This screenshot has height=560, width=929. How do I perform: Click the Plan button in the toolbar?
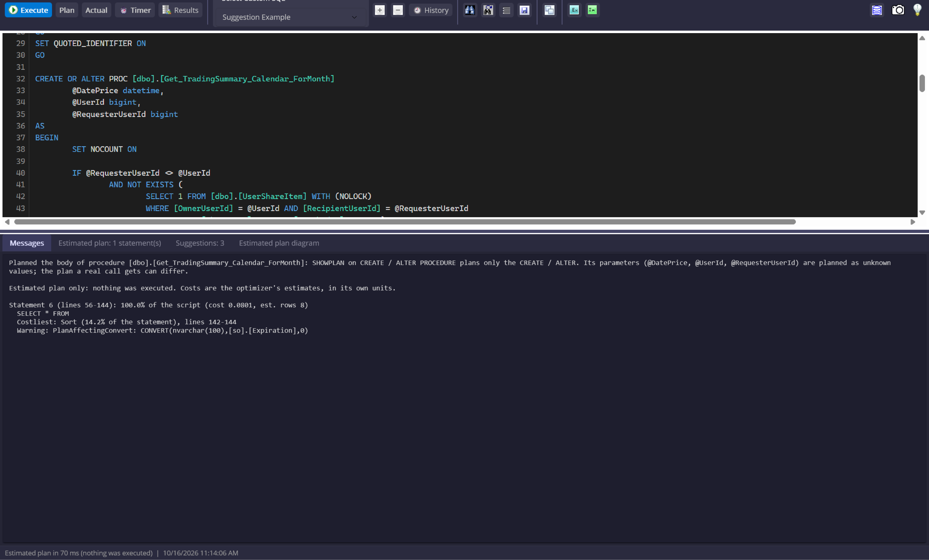pyautogui.click(x=67, y=10)
